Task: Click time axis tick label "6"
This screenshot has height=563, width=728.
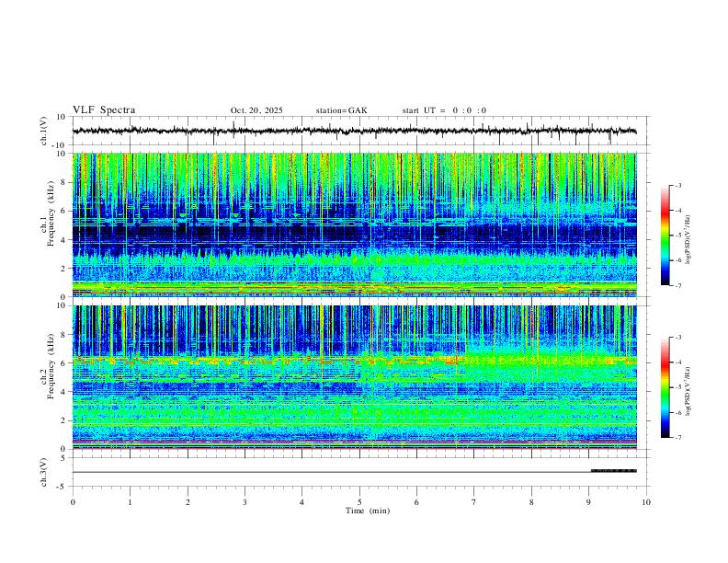Action: pyautogui.click(x=416, y=502)
